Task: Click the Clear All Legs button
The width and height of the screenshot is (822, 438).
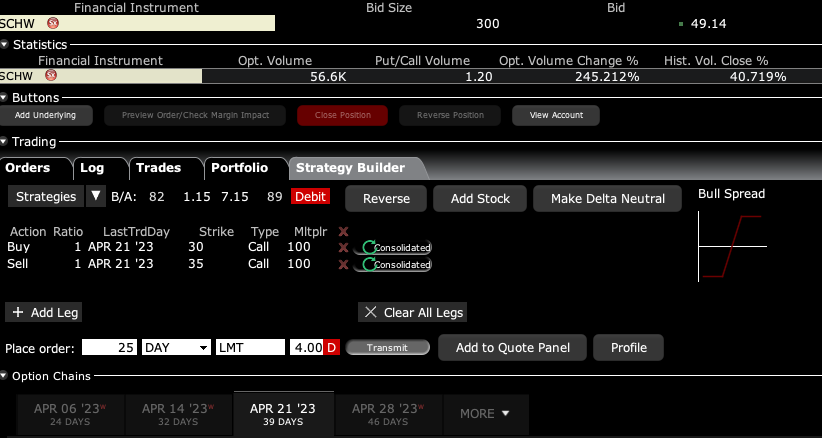Action: (412, 312)
